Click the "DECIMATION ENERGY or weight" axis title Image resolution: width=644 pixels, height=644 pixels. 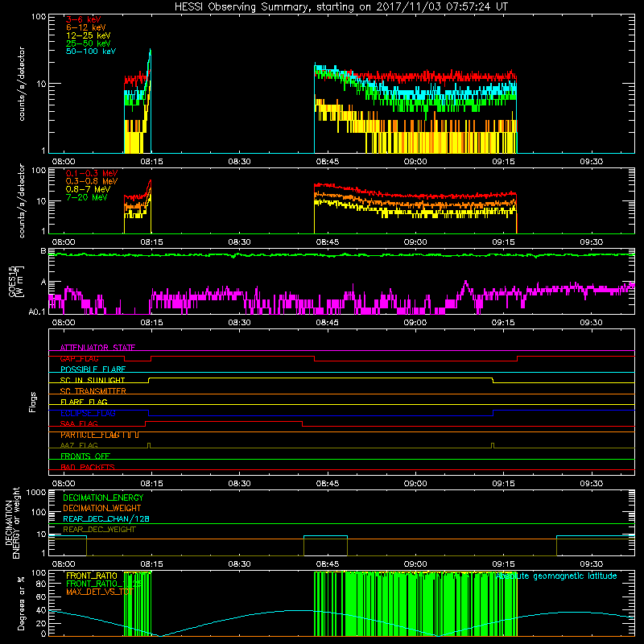(12, 522)
